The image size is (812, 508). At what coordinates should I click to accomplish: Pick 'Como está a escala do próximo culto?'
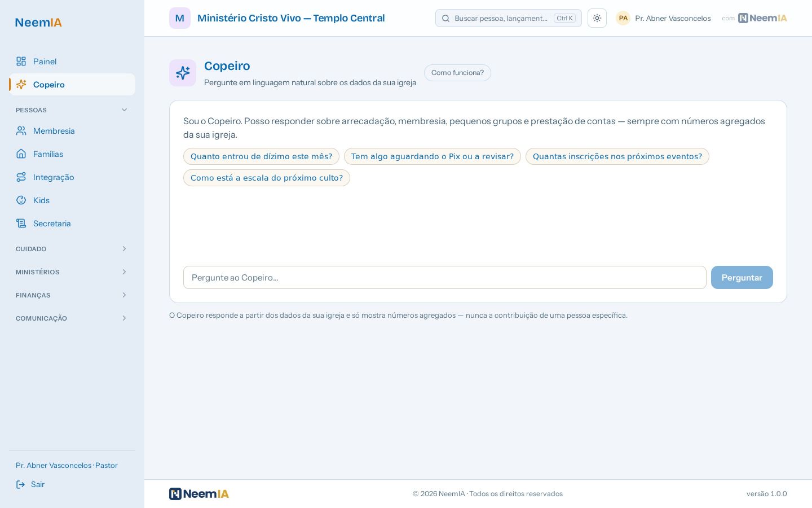click(267, 178)
